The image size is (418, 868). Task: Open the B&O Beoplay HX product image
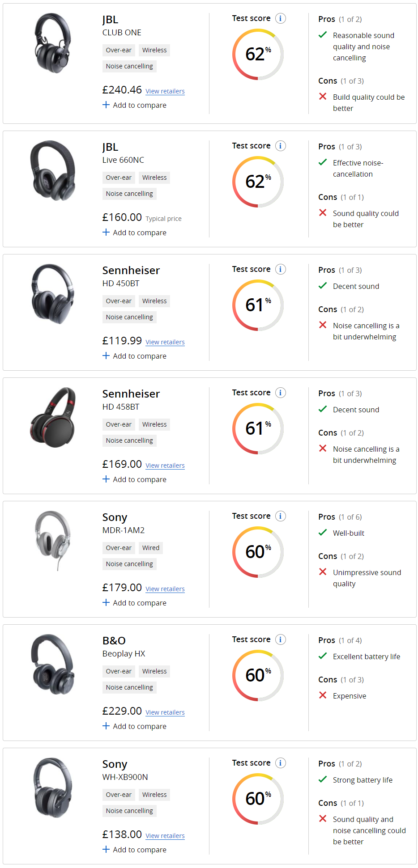53,664
